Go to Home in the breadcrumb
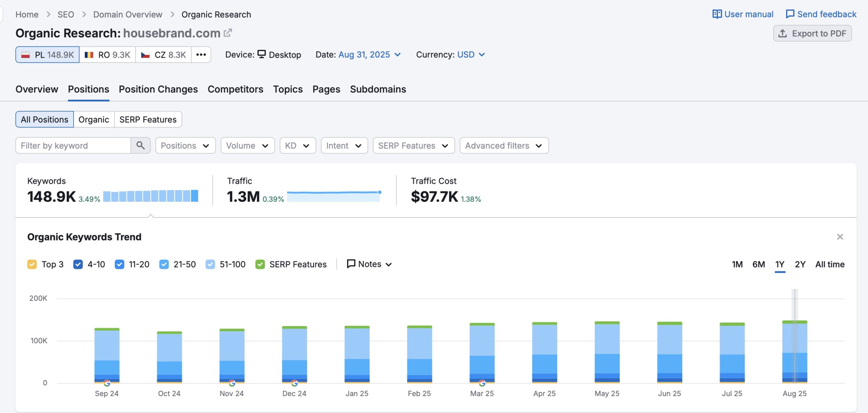 point(27,15)
